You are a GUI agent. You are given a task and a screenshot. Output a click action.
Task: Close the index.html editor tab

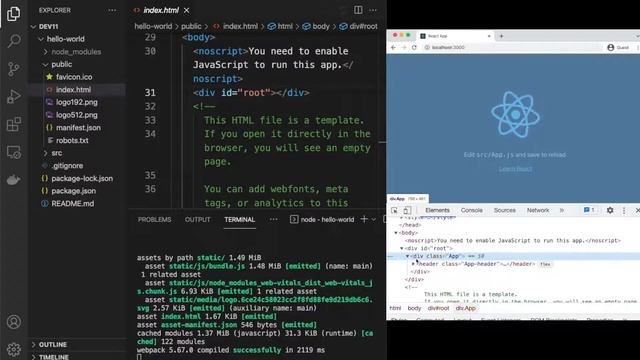pos(187,10)
